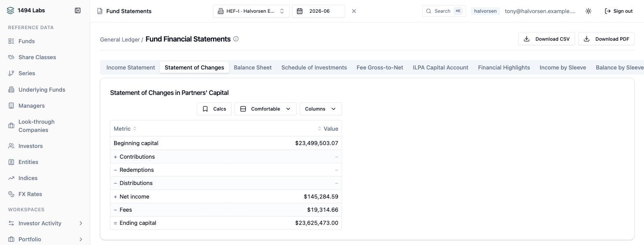Open the Fee Gross-to-Net tab

click(x=380, y=67)
